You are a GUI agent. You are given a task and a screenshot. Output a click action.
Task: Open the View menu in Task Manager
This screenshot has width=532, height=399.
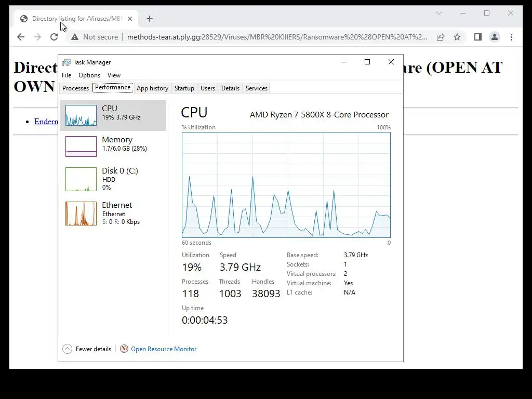pyautogui.click(x=114, y=75)
